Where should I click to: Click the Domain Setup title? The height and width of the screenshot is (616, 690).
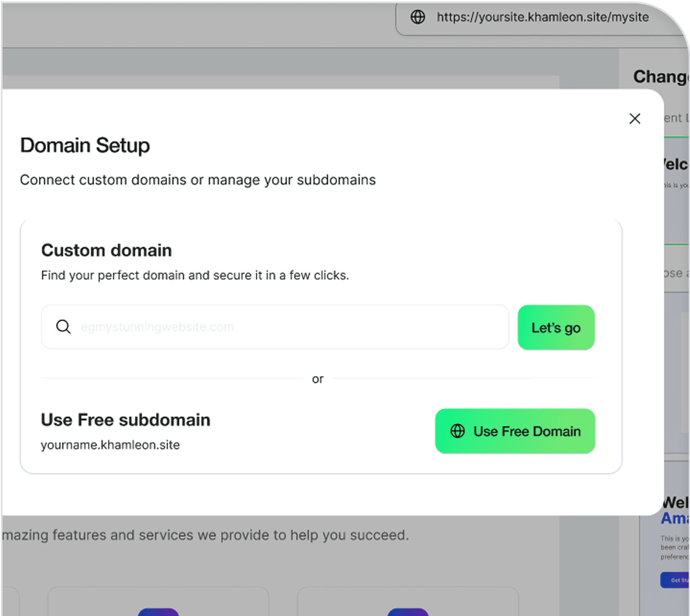(x=85, y=145)
